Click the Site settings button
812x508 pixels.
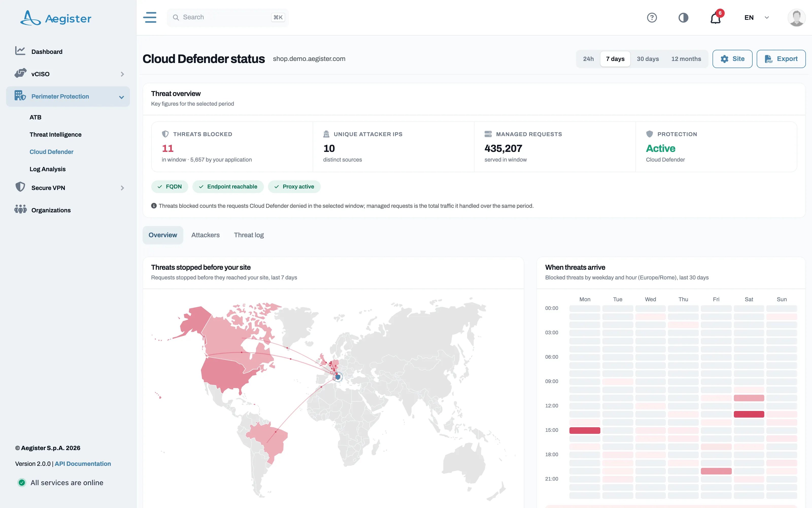[x=732, y=59]
